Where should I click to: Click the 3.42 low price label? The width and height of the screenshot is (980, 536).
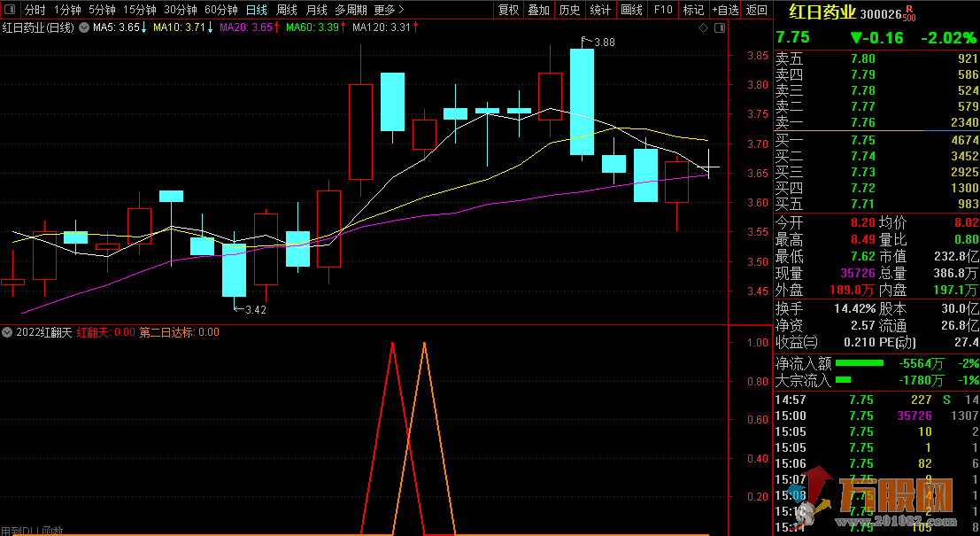click(256, 309)
